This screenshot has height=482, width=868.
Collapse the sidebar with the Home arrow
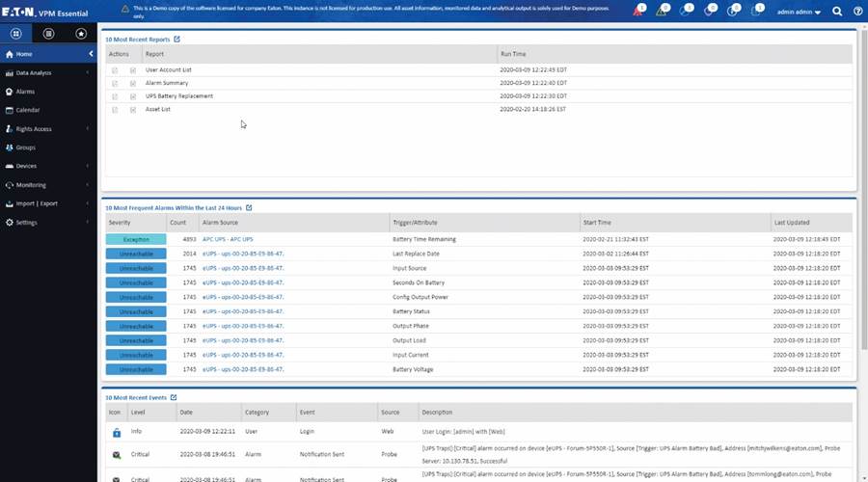pos(91,54)
